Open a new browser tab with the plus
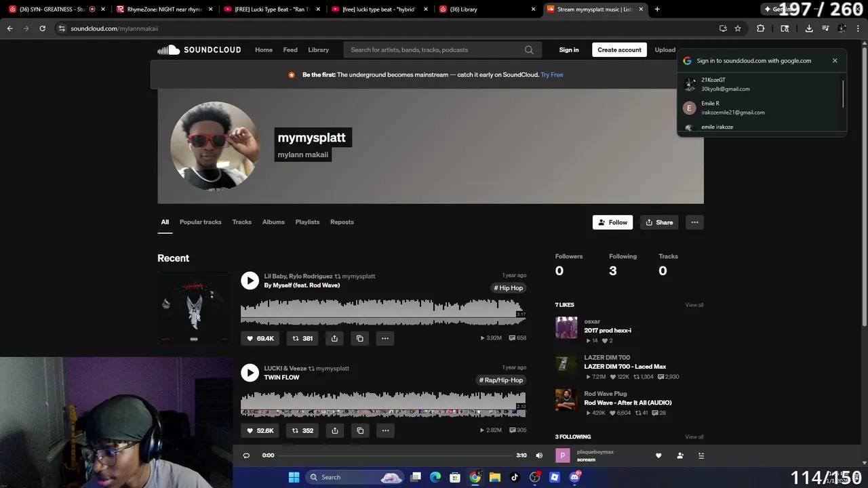 pos(656,9)
